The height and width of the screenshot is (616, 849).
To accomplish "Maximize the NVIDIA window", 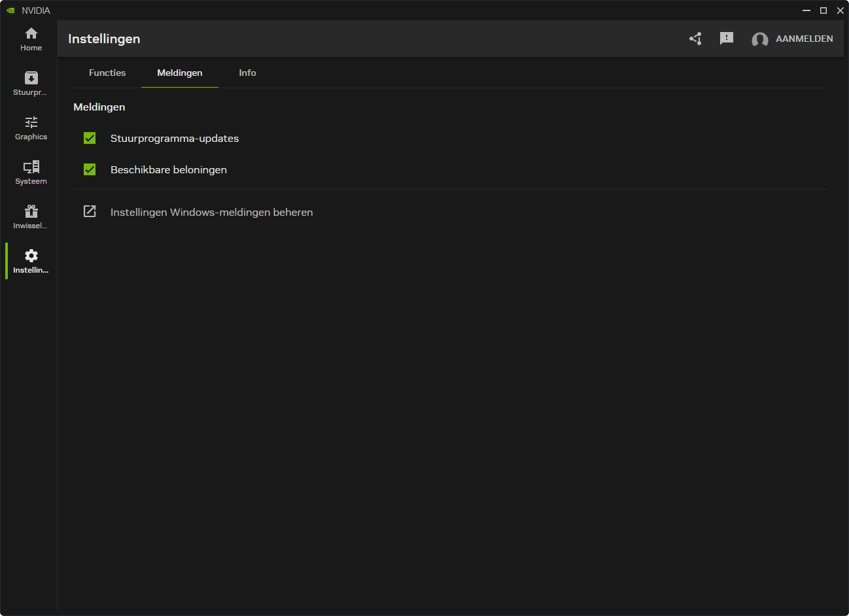I will tap(823, 10).
